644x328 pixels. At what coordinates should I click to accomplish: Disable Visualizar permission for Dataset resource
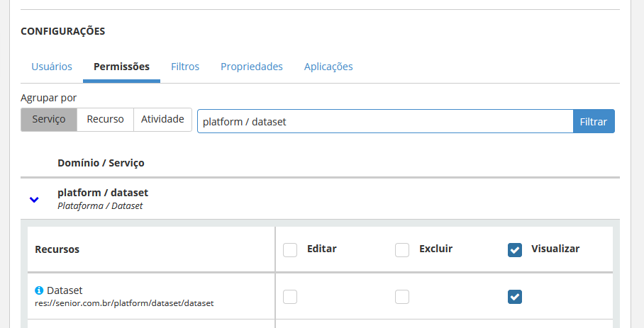point(515,297)
